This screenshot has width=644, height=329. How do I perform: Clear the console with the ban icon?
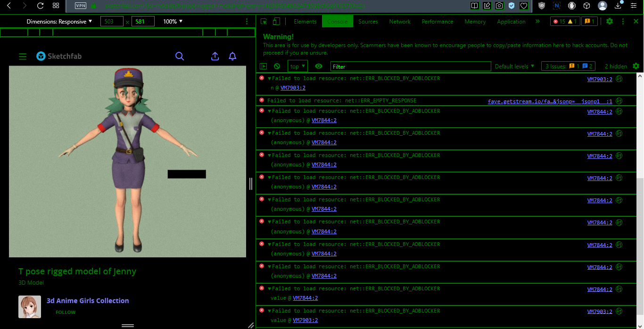pos(277,66)
